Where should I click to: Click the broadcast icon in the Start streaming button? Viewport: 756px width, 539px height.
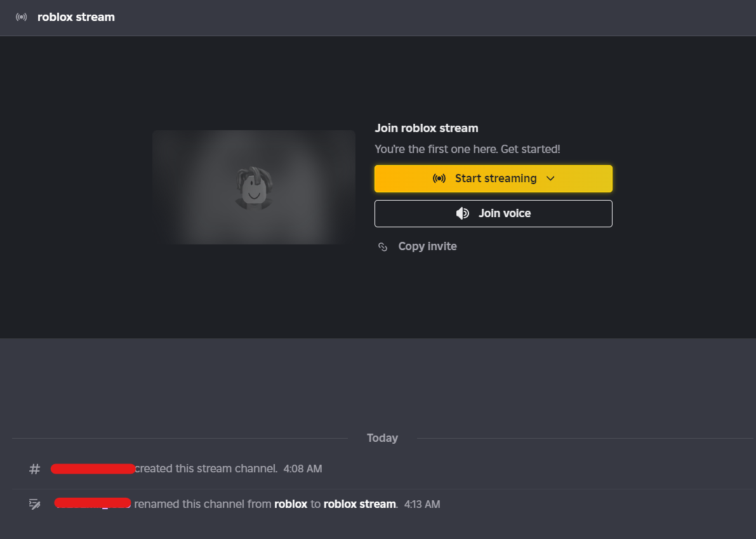point(439,179)
